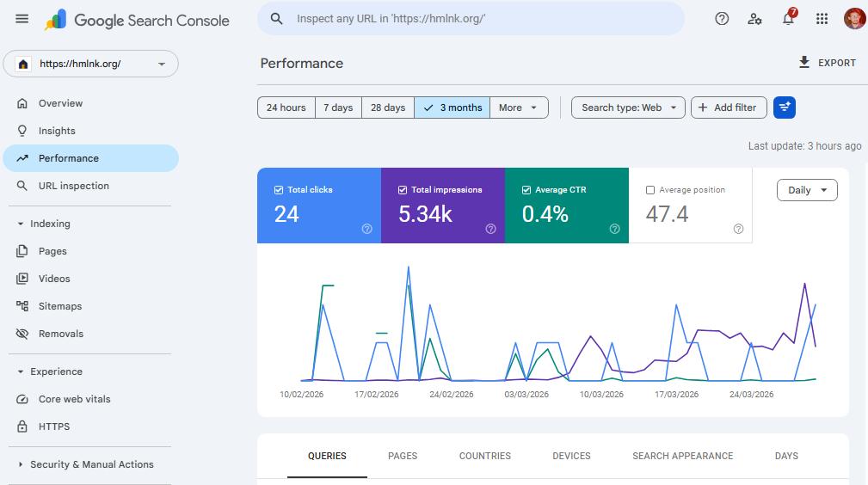Image resolution: width=868 pixels, height=485 pixels.
Task: Switch to the DAYS tab
Action: pos(786,456)
